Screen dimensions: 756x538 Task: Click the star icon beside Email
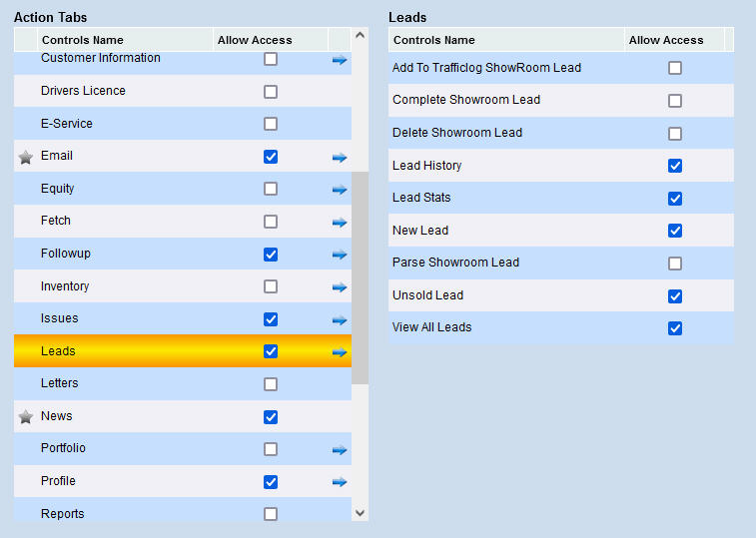click(x=26, y=157)
